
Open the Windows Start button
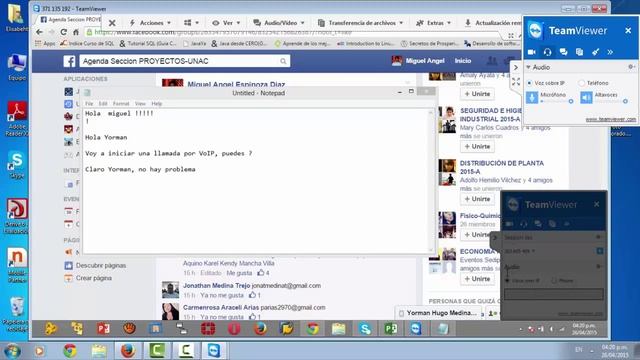point(11,351)
